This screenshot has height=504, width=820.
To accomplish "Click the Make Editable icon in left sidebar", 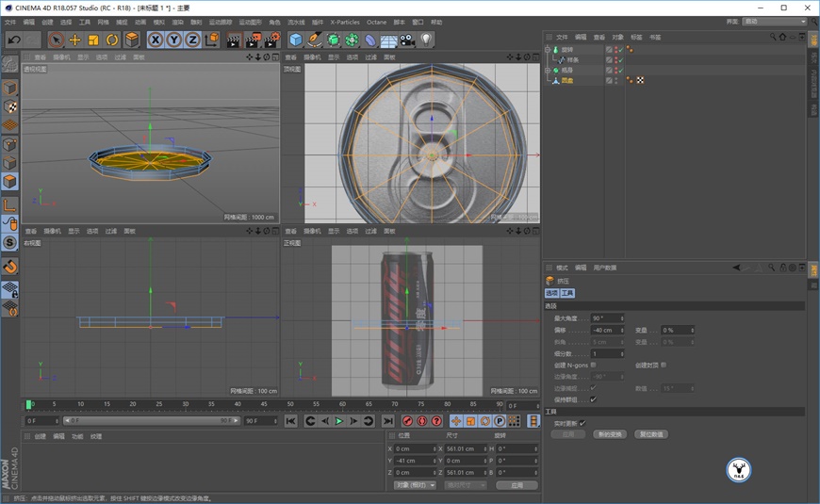I will [x=9, y=65].
